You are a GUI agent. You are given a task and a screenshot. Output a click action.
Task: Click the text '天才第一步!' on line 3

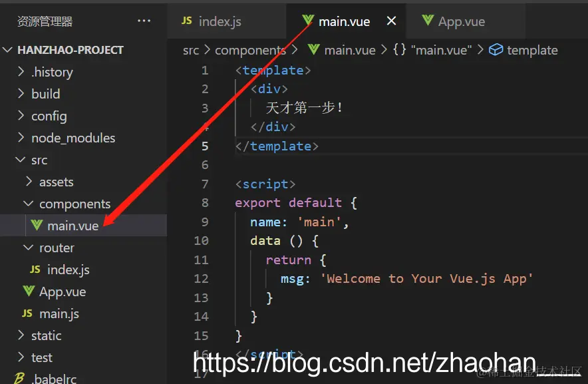coord(304,108)
